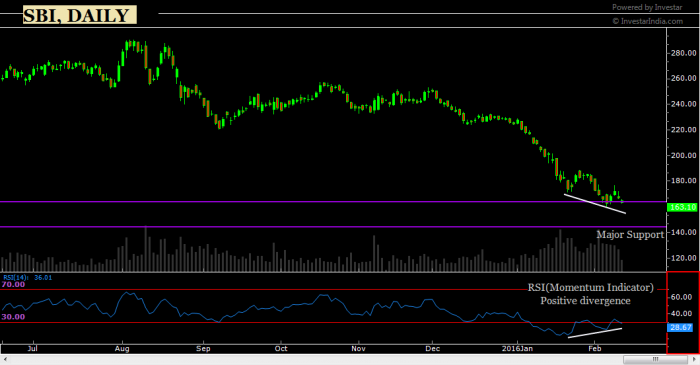Click the right arrow of the horizontal scrollbar

[695, 359]
